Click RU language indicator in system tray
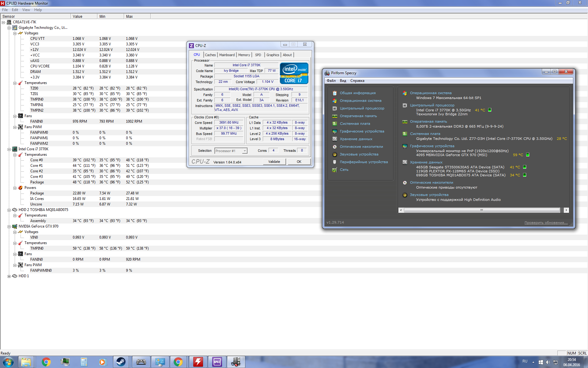This screenshot has width=588, height=368. [525, 361]
